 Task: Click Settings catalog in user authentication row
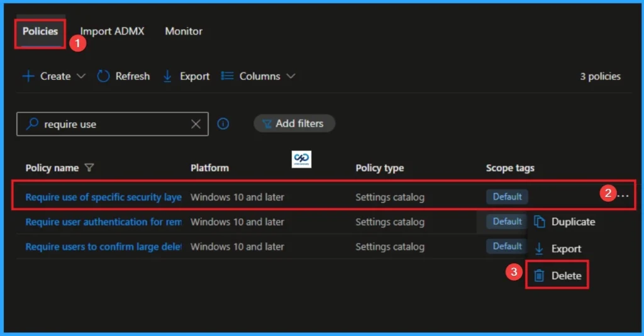pos(390,222)
